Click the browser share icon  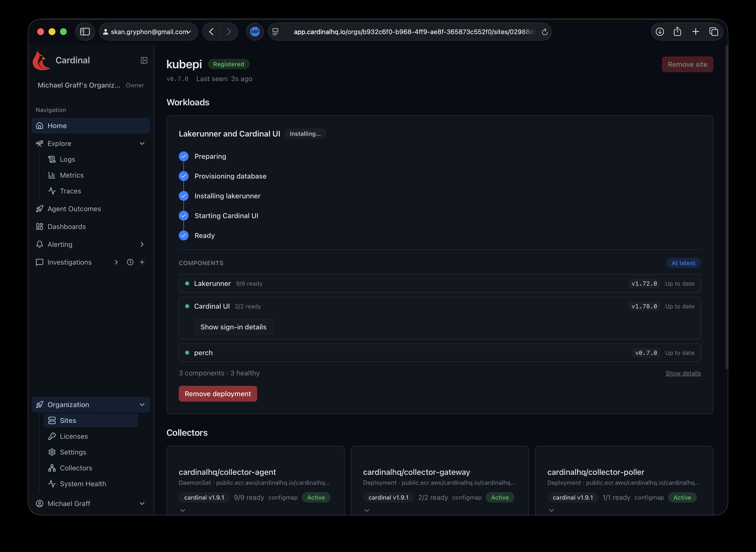[678, 32]
